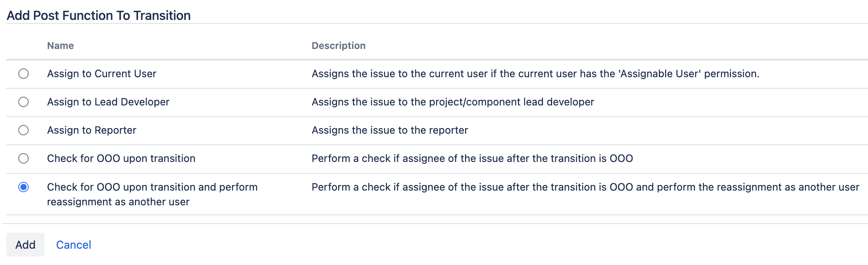Viewport: 868px width, 265px height.
Task: Click the Description column header
Action: 339,46
